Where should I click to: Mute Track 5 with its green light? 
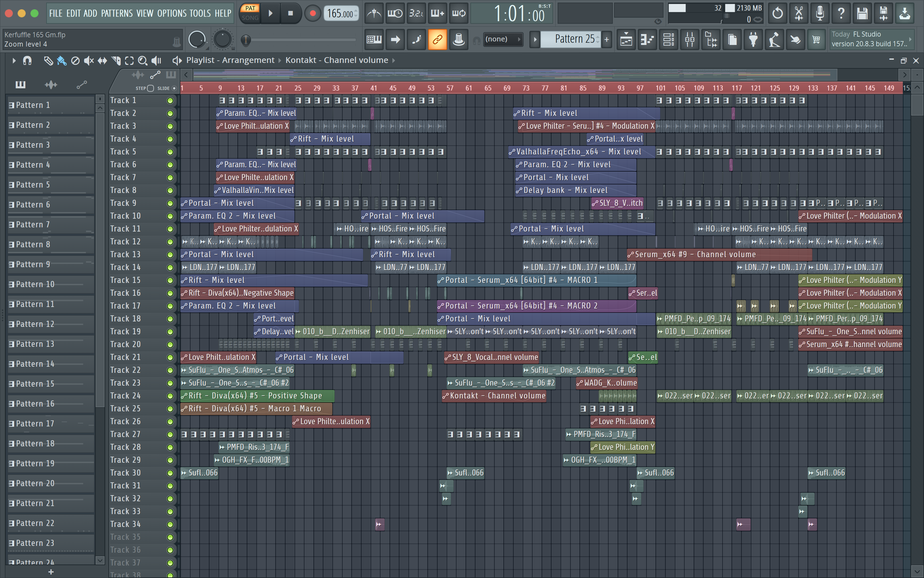point(170,152)
